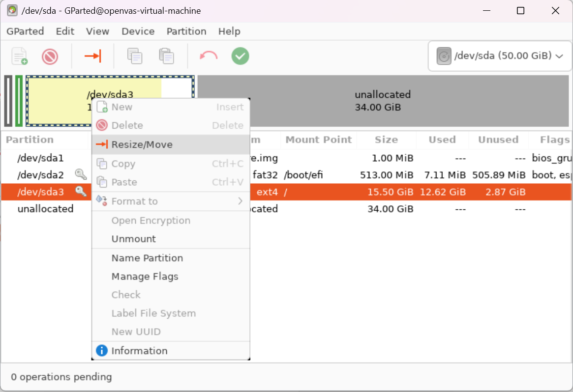The image size is (573, 392).
Task: Click the 34.00 GiB size cell in list
Action: click(391, 209)
